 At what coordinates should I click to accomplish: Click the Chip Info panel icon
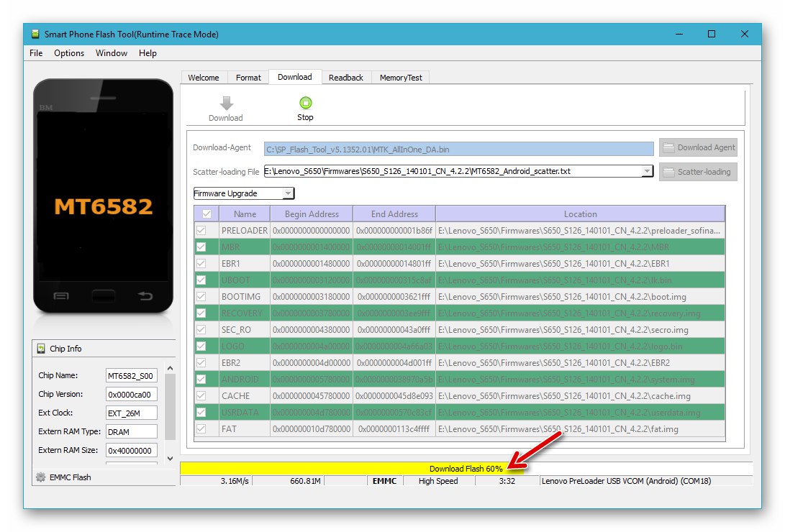tap(40, 349)
